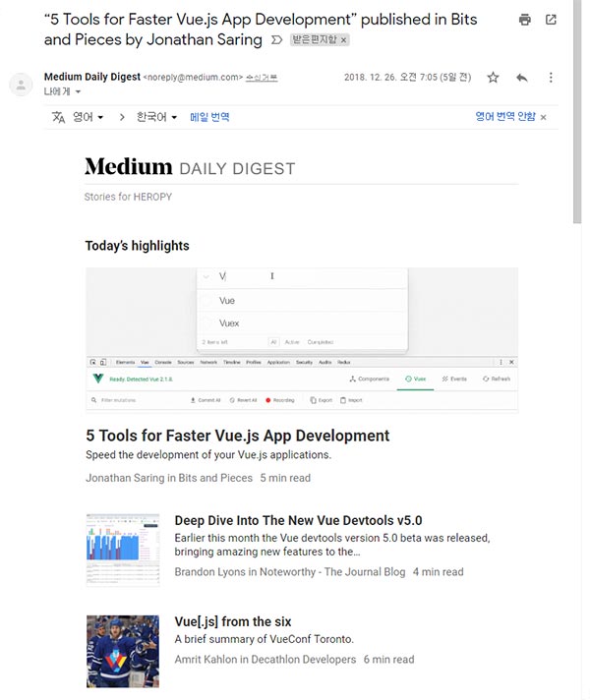Click the 'Stories for HEROPY' text
Image resolution: width=590 pixels, height=700 pixels.
click(128, 197)
